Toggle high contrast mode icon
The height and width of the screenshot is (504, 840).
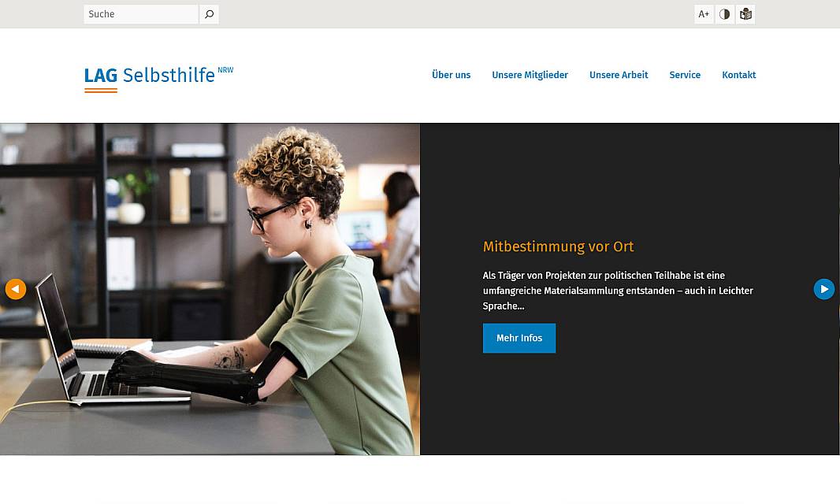click(724, 14)
